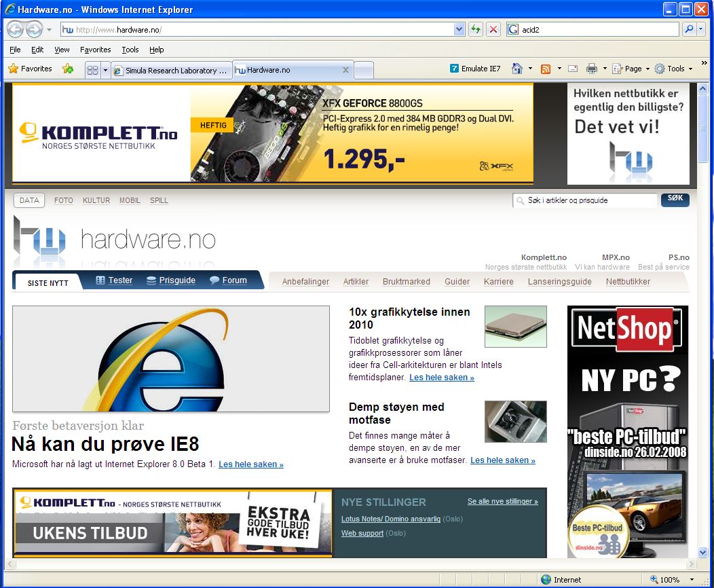This screenshot has height=588, width=714.
Task: Open the Tools gear command menu
Action: (674, 69)
